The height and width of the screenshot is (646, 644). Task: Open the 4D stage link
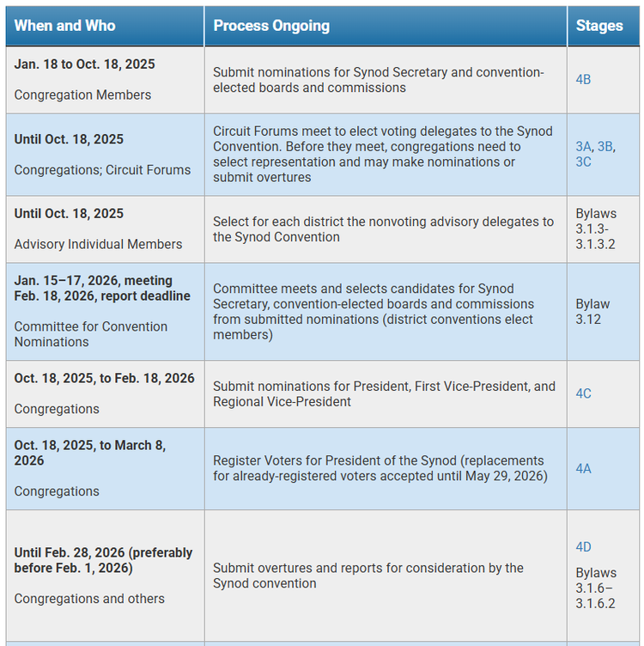(x=583, y=546)
